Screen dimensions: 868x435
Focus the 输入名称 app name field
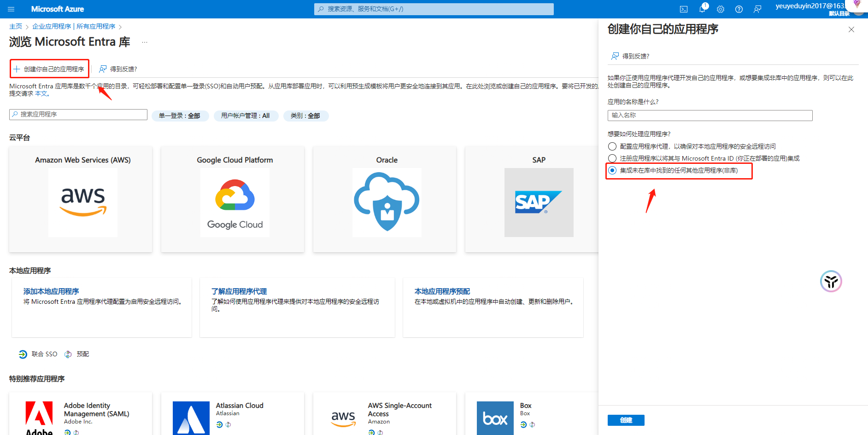pos(710,116)
